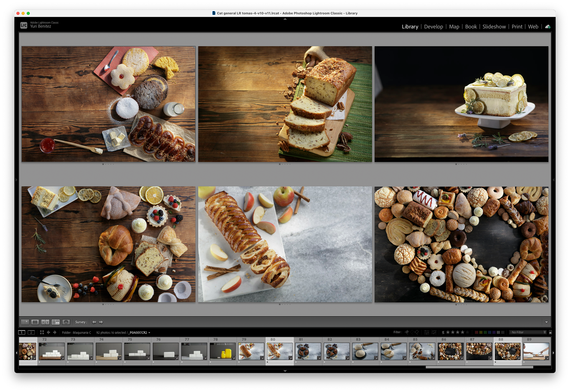Click the cloud sync status icon

point(548,27)
